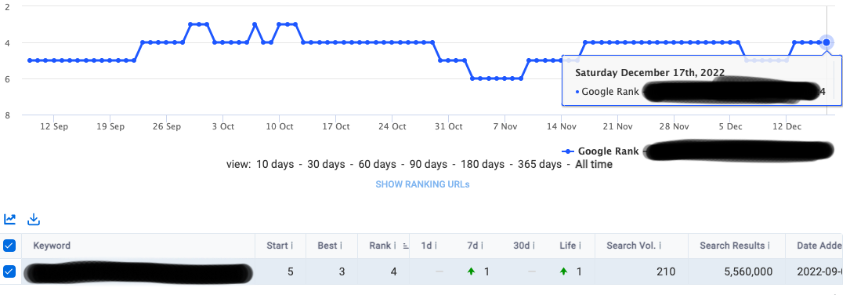The height and width of the screenshot is (295, 868).
Task: Open info icon beside 7d column
Action: [482, 246]
